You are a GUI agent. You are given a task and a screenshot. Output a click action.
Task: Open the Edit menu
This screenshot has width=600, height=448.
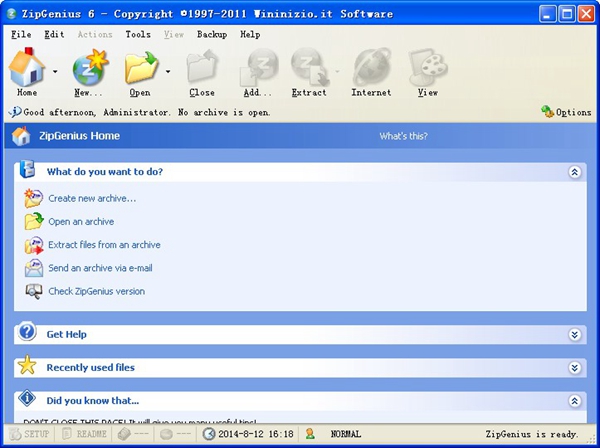tap(54, 34)
